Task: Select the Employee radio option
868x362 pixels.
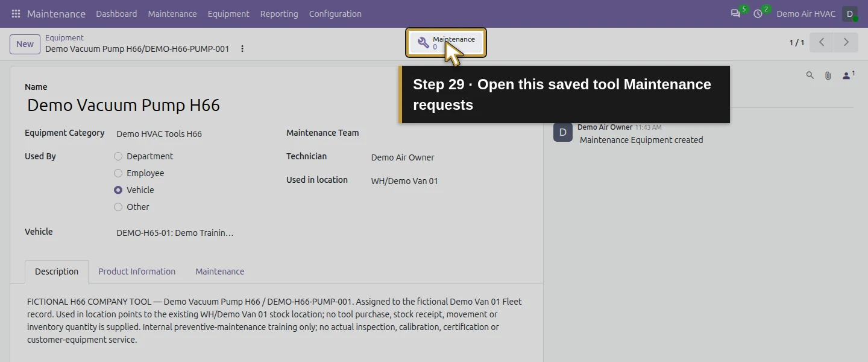Action: coord(118,173)
